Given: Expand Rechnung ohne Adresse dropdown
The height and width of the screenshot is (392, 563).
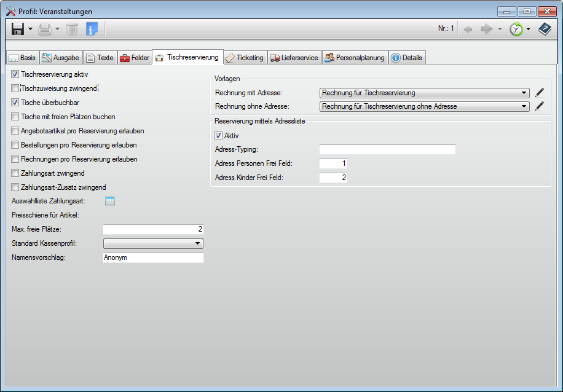Looking at the screenshot, I should [x=524, y=106].
